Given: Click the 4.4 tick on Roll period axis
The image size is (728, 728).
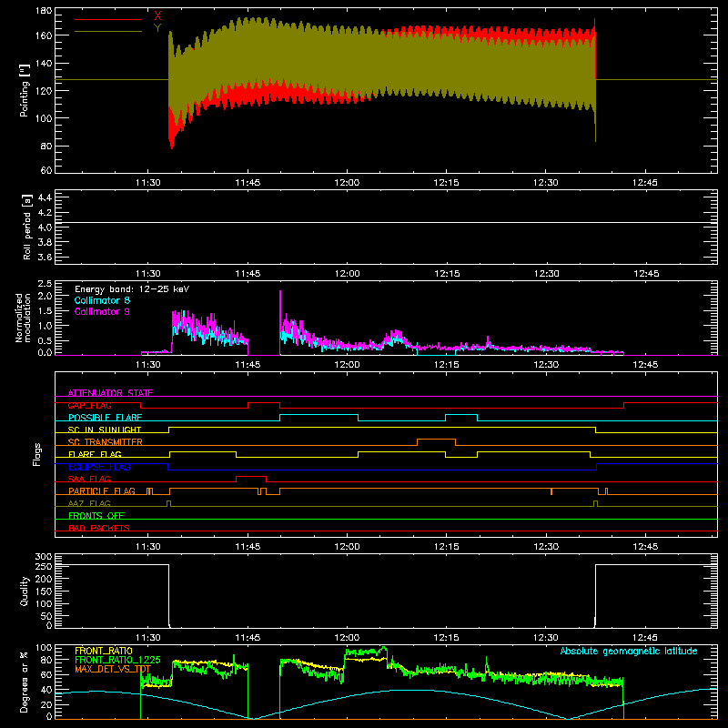Looking at the screenshot, I should [45, 197].
